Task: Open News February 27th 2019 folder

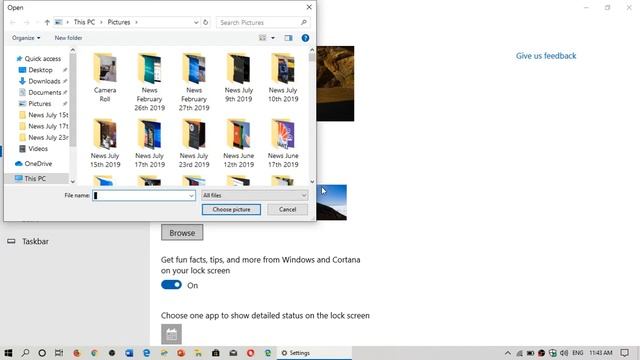Action: 194,82
